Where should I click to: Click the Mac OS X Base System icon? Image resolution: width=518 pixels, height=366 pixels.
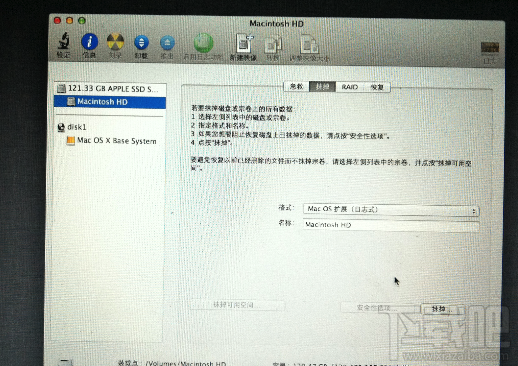(x=71, y=141)
